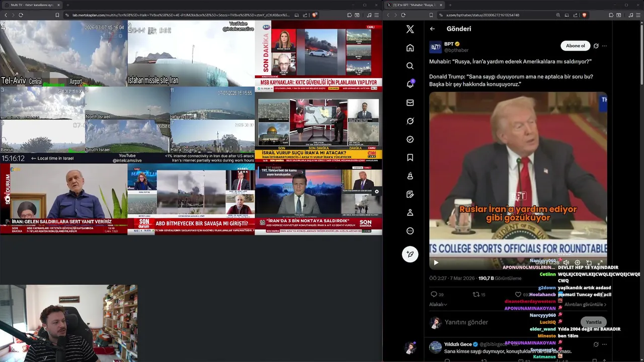This screenshot has height=362, width=644.
Task: Open Brave Shields icon in left browser
Action: click(x=315, y=15)
